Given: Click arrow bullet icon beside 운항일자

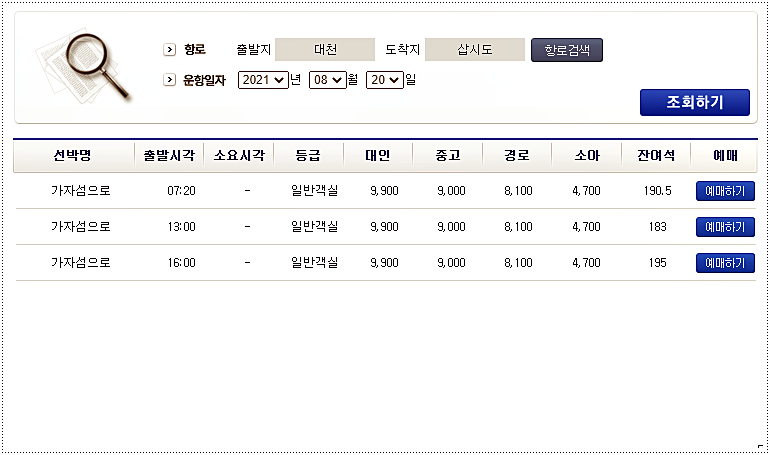Looking at the screenshot, I should click(x=169, y=80).
